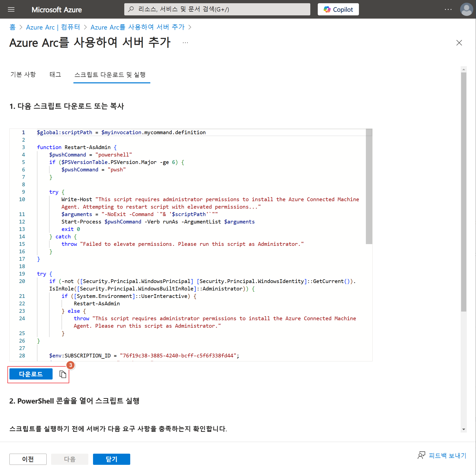Open the top bar ellipsis menu

tap(448, 9)
